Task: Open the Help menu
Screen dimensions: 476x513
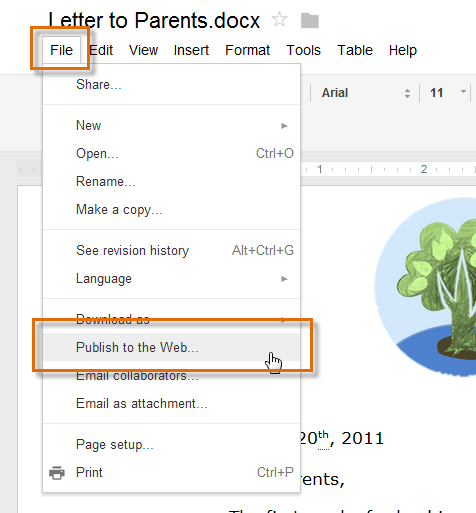Action: (x=403, y=50)
